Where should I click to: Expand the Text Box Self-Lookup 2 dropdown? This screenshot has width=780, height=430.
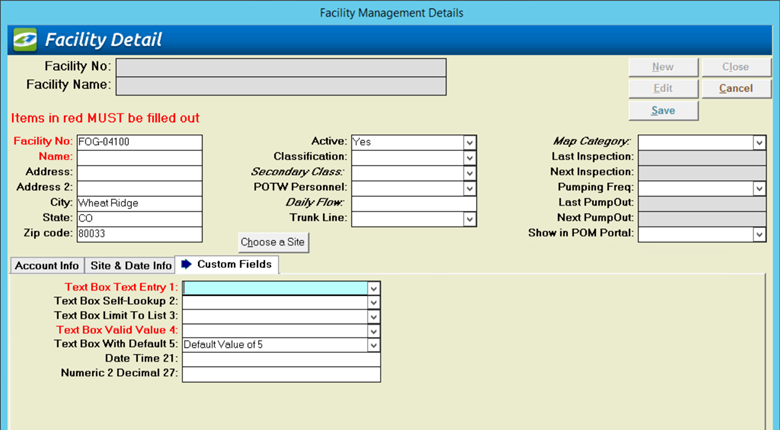[374, 303]
